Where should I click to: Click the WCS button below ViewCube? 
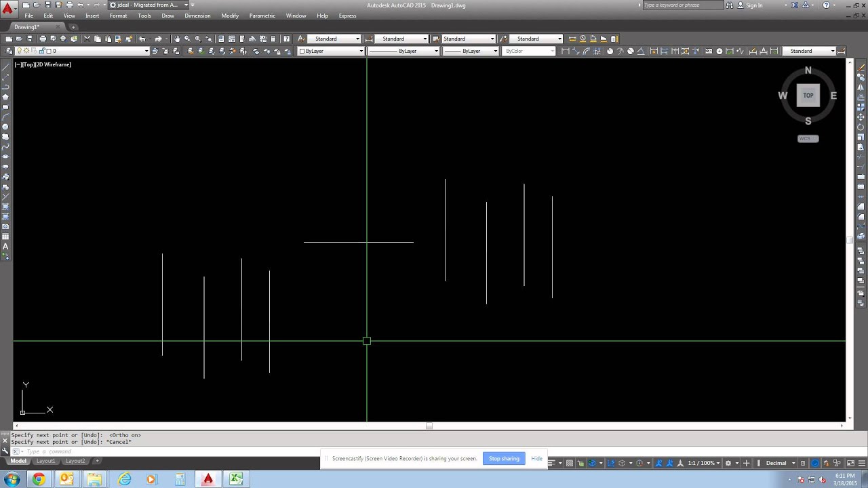[x=808, y=138]
